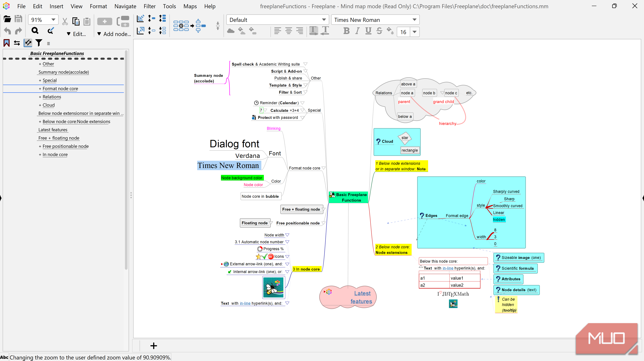Click the Copy icon in toolbar
This screenshot has width=644, height=361.
[76, 22]
